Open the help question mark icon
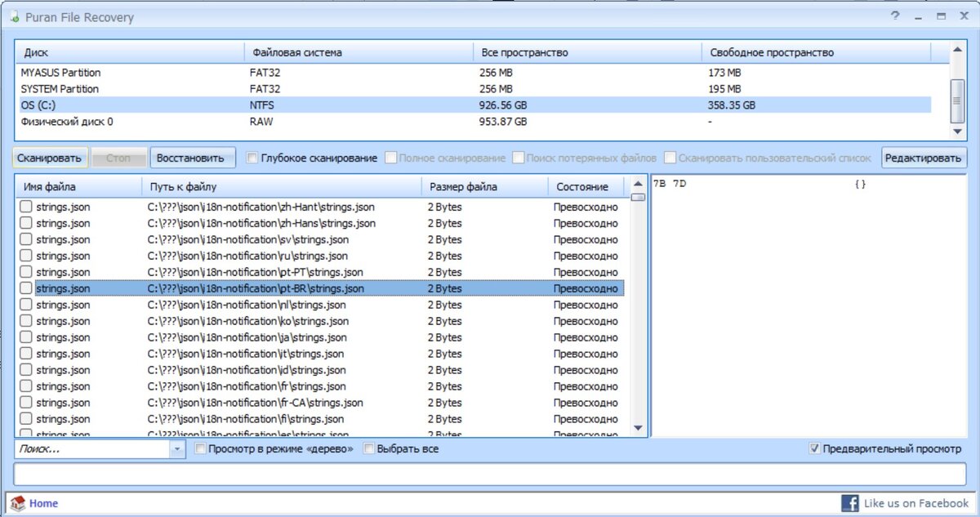 pyautogui.click(x=896, y=16)
